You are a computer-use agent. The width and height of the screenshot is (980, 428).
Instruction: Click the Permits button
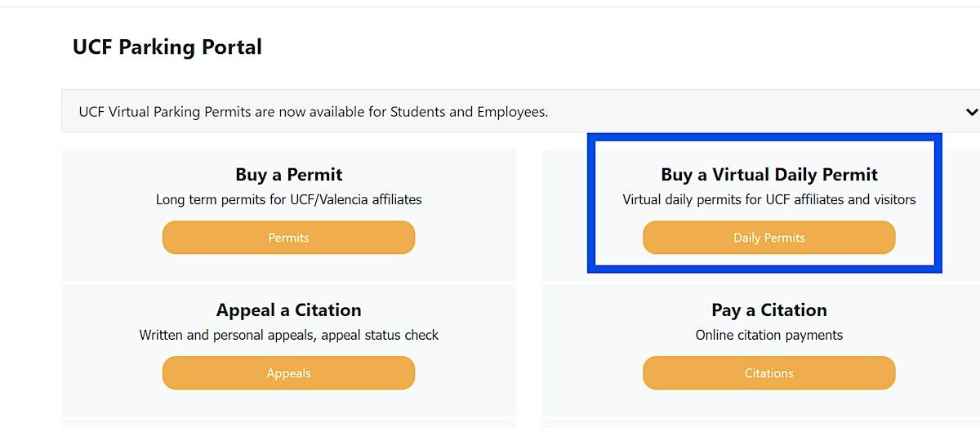click(x=288, y=238)
